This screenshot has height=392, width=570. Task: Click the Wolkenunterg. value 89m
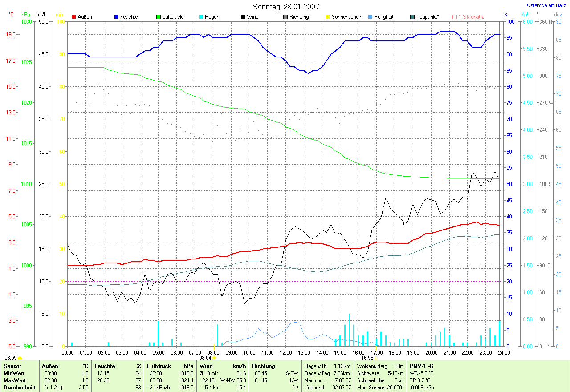[399, 366]
